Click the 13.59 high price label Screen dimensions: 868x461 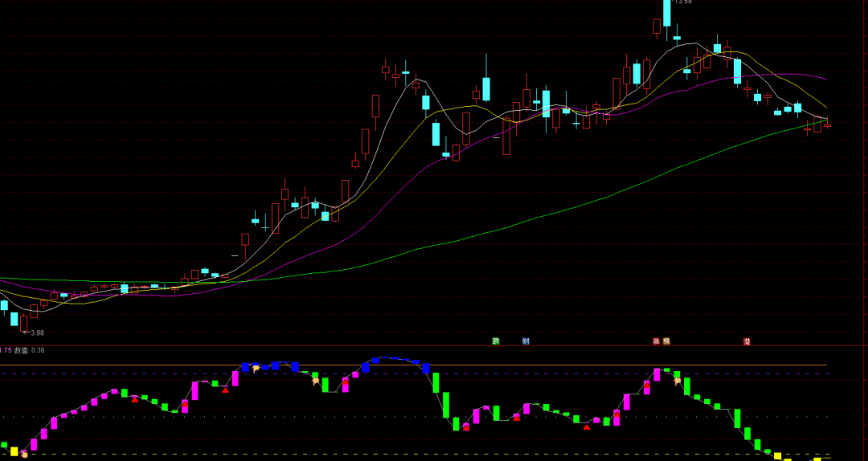[x=684, y=2]
